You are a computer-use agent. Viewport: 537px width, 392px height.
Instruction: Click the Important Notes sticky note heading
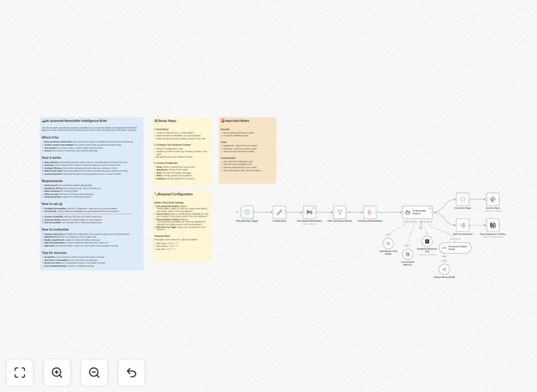pyautogui.click(x=235, y=121)
